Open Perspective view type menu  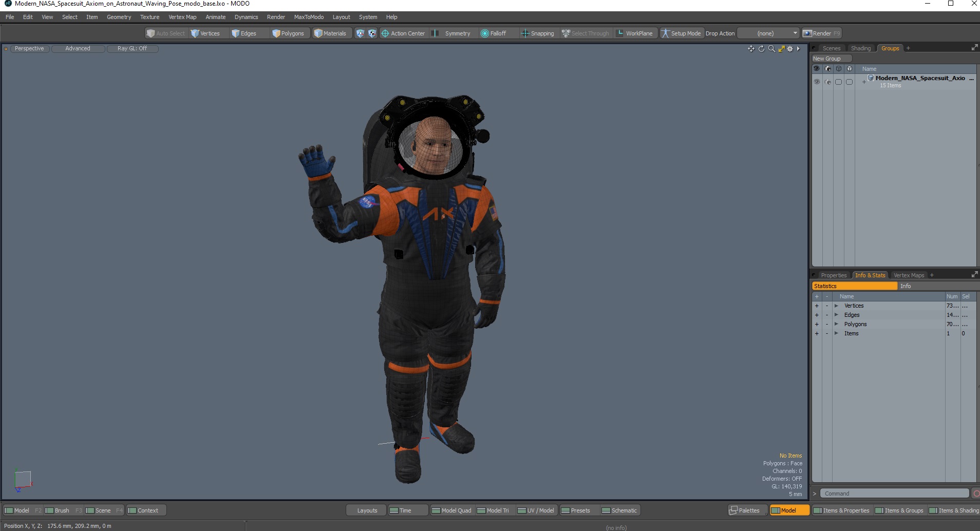coord(29,48)
